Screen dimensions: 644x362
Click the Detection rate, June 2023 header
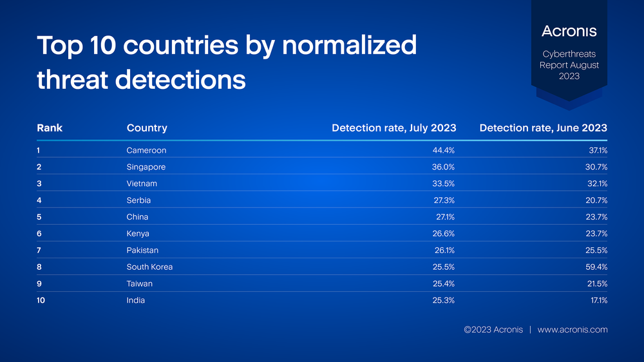click(x=543, y=128)
